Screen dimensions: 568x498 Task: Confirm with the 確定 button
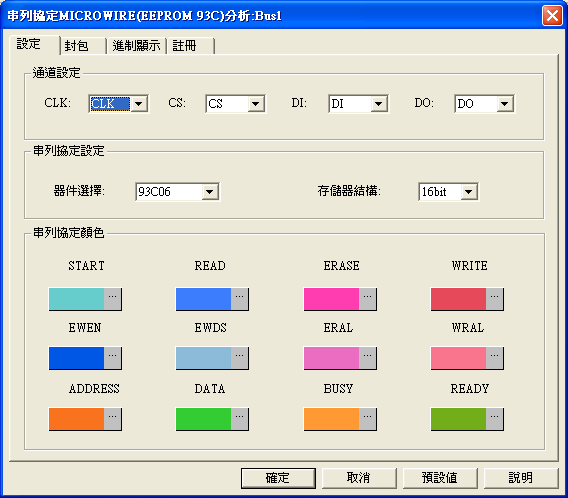(x=278, y=478)
